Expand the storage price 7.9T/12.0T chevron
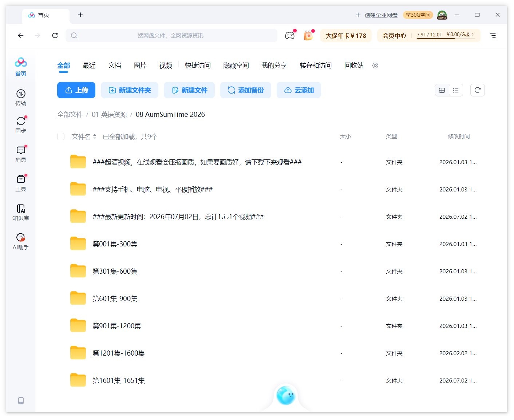 pyautogui.click(x=473, y=35)
